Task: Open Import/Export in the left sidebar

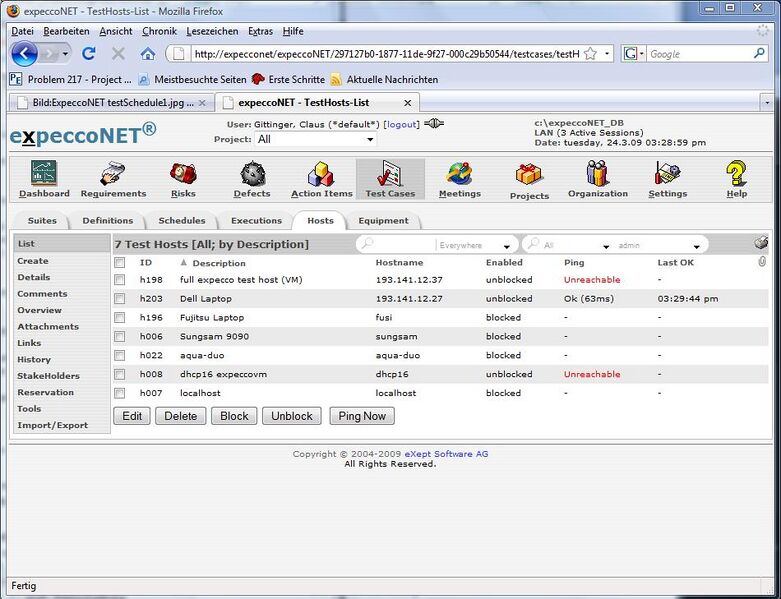Action: click(52, 425)
